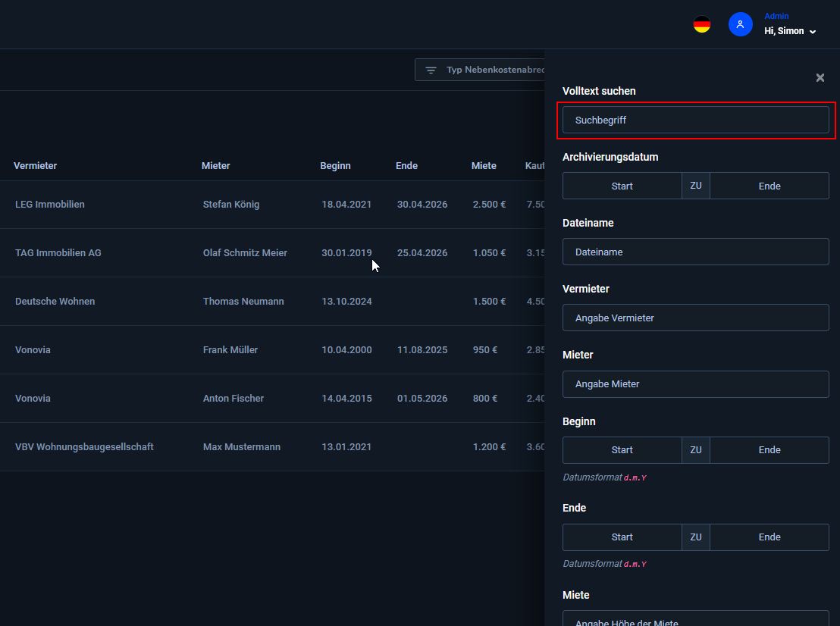Viewport: 840px width, 626px height.
Task: Click start date 30.01.2019
Action: click(x=346, y=253)
